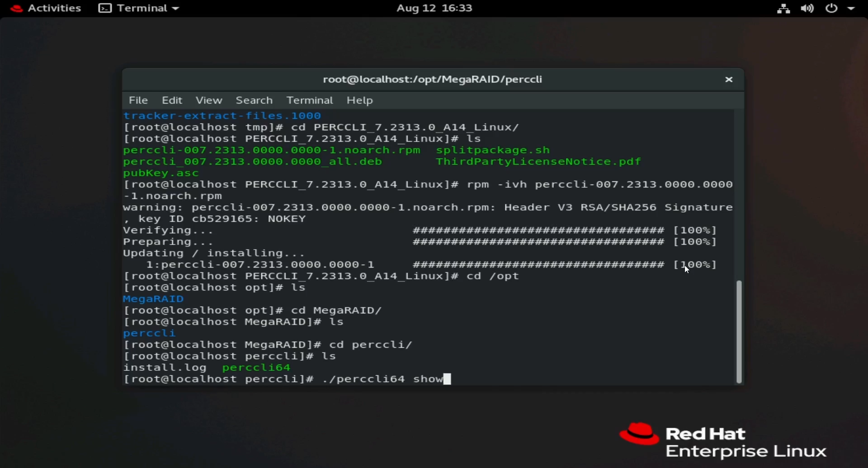Click the power status icon
This screenshot has width=868, height=468.
coord(832,8)
